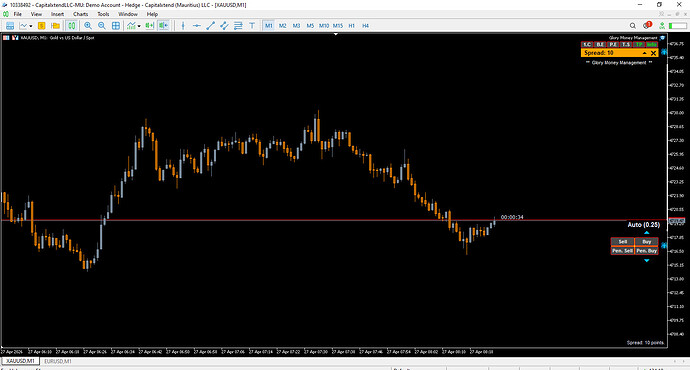Open the yellow folder icon in toolbar
The width and height of the screenshot is (690, 370).
(x=55, y=26)
